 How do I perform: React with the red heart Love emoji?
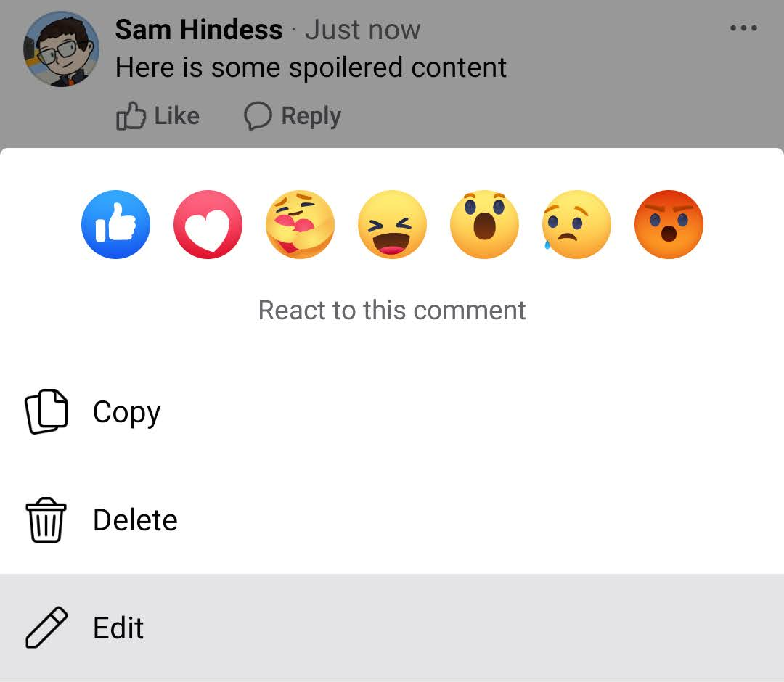(208, 225)
